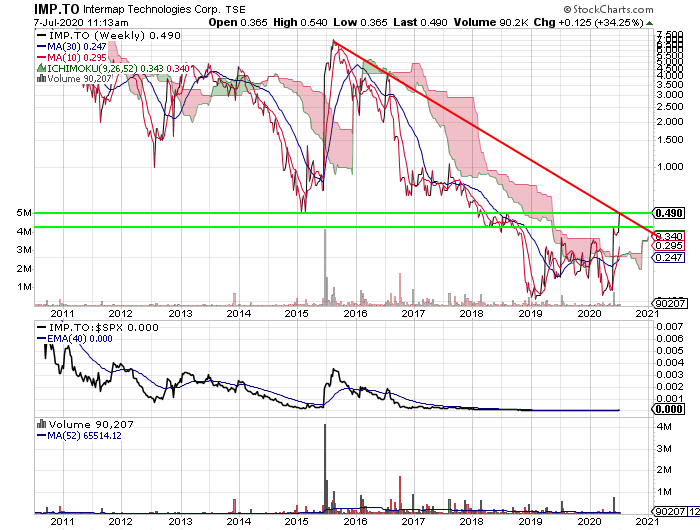Click the 'Volume 90.2K' header value
The height and width of the screenshot is (530, 700).
coord(491,22)
